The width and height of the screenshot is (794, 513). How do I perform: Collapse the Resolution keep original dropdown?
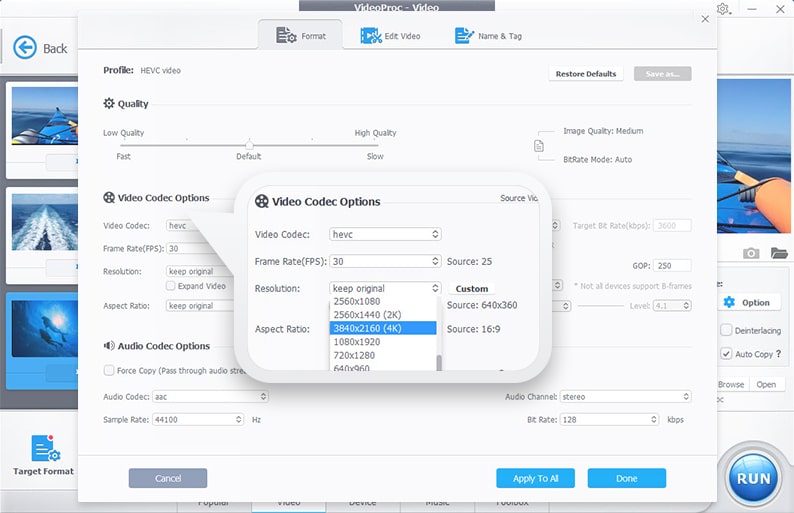(385, 288)
